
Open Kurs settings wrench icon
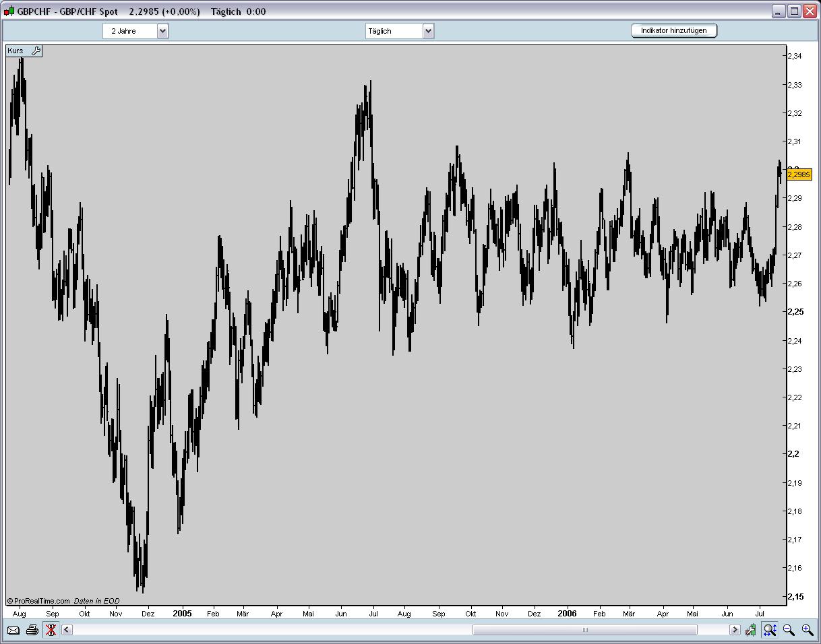click(x=36, y=51)
